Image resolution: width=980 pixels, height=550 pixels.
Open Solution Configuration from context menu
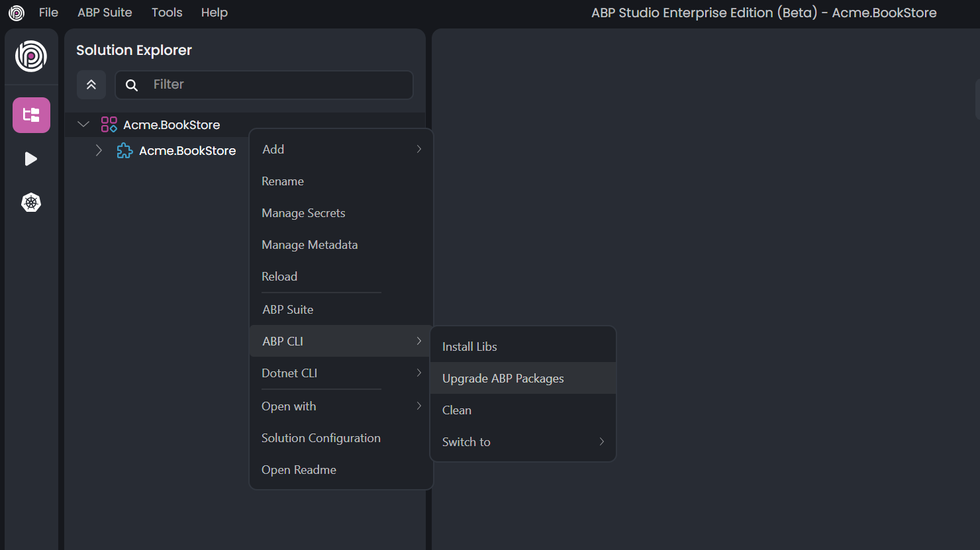click(x=341, y=437)
